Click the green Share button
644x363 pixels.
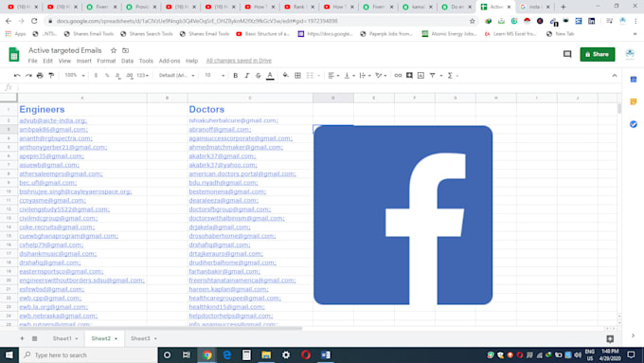pyautogui.click(x=598, y=54)
